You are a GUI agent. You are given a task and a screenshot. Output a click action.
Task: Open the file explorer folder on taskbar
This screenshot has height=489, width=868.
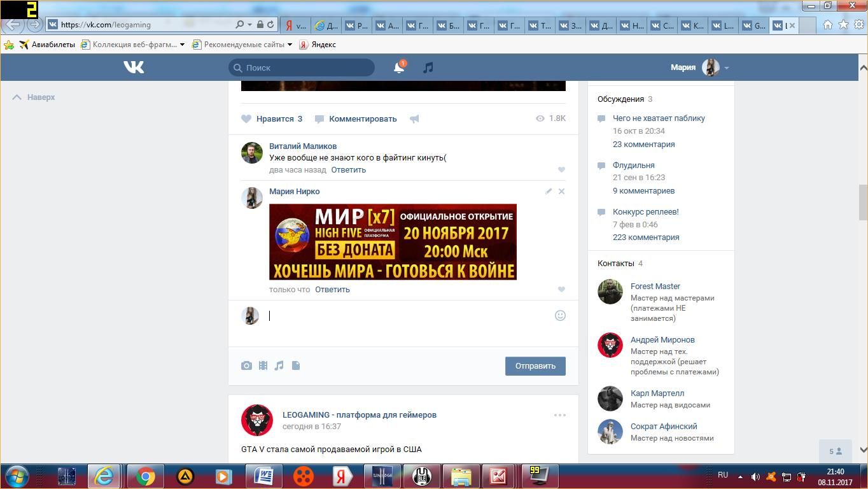[461, 476]
